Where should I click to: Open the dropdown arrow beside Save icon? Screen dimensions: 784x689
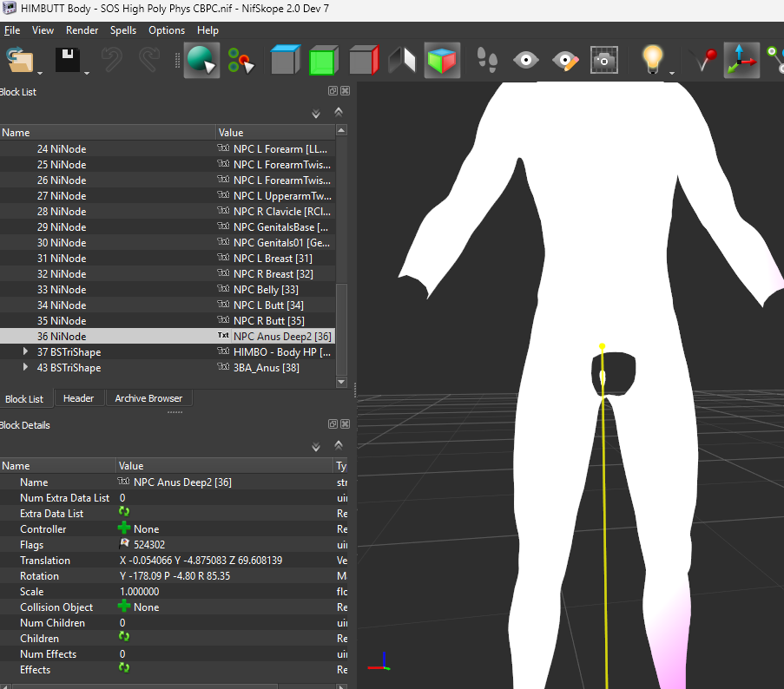[x=87, y=73]
